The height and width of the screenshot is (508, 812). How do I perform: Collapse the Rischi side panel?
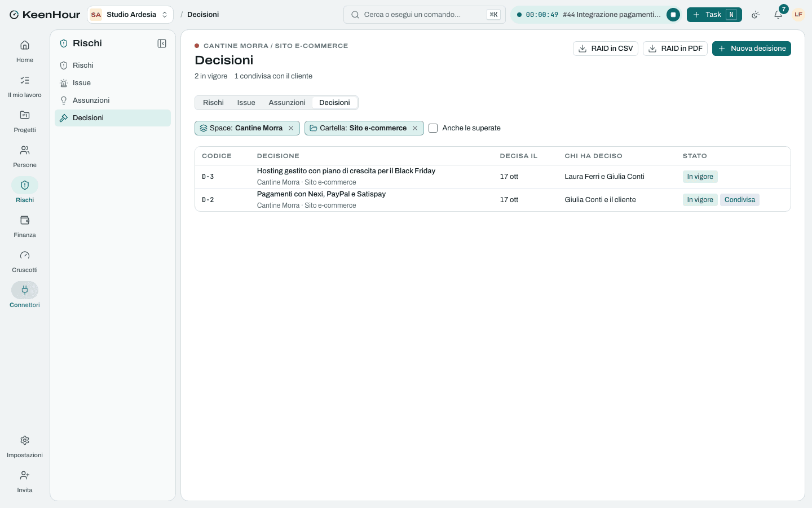pyautogui.click(x=162, y=43)
